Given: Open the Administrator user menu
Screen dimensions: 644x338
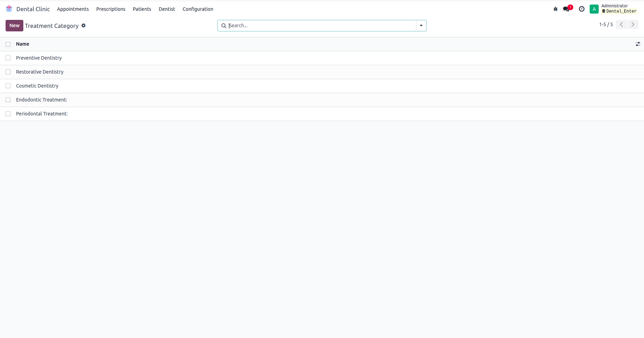Looking at the screenshot, I should coord(614,9).
